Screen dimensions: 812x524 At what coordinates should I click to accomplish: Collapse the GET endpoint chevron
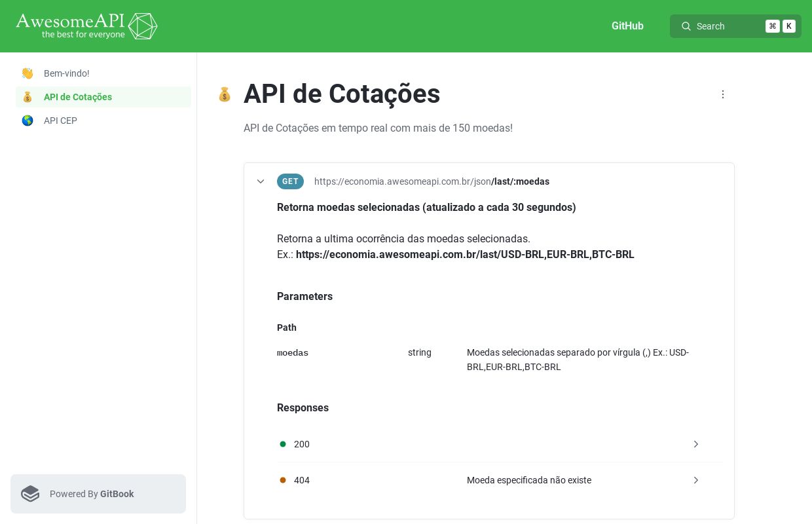tap(261, 181)
